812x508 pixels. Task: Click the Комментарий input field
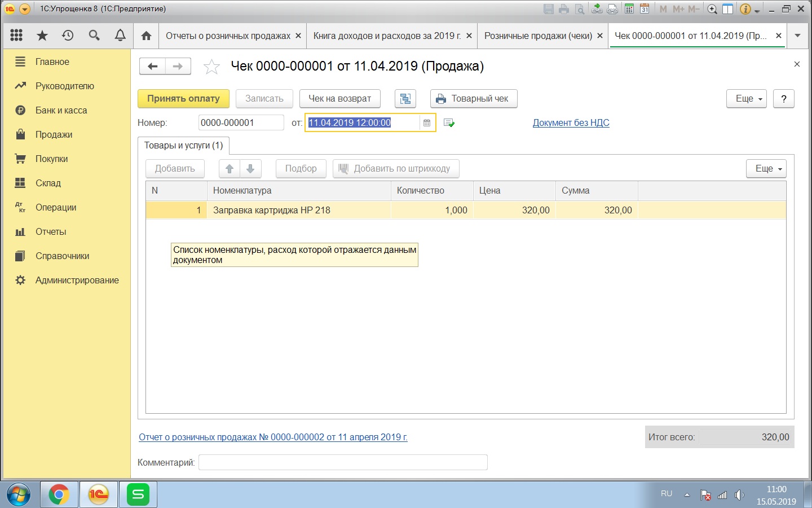tap(342, 462)
